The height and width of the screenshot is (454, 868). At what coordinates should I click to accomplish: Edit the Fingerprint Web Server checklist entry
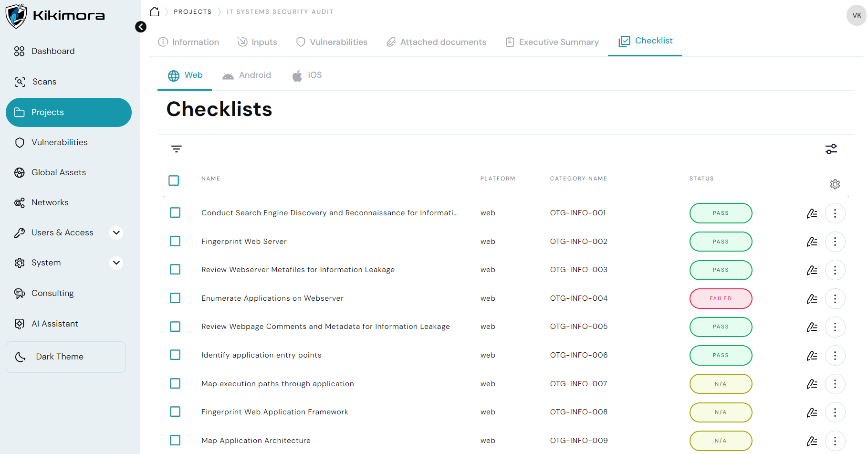812,242
